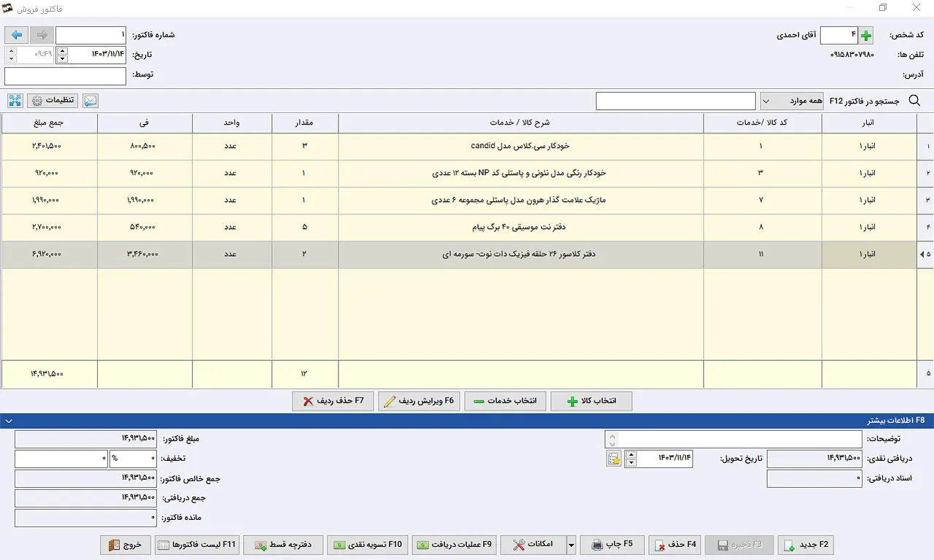Image resolution: width=934 pixels, height=560 pixels.
Task: Select the خودکار سی.کلاس مدل candid row
Action: click(467, 146)
